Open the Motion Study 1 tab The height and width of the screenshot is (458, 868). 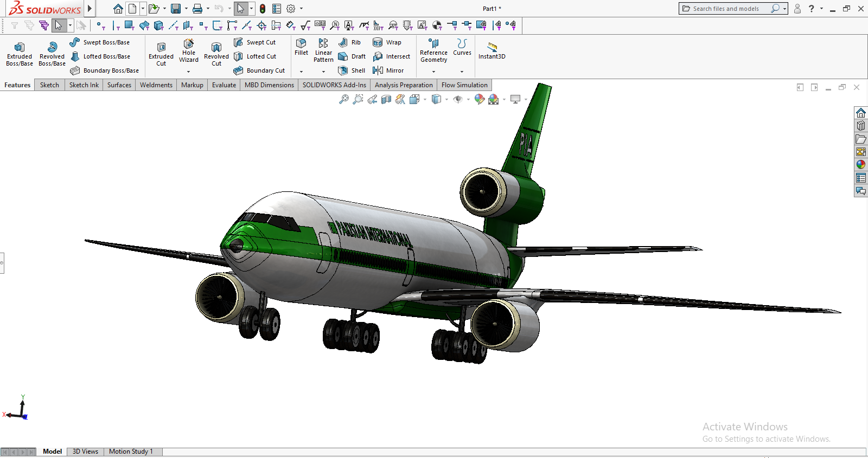pos(131,451)
